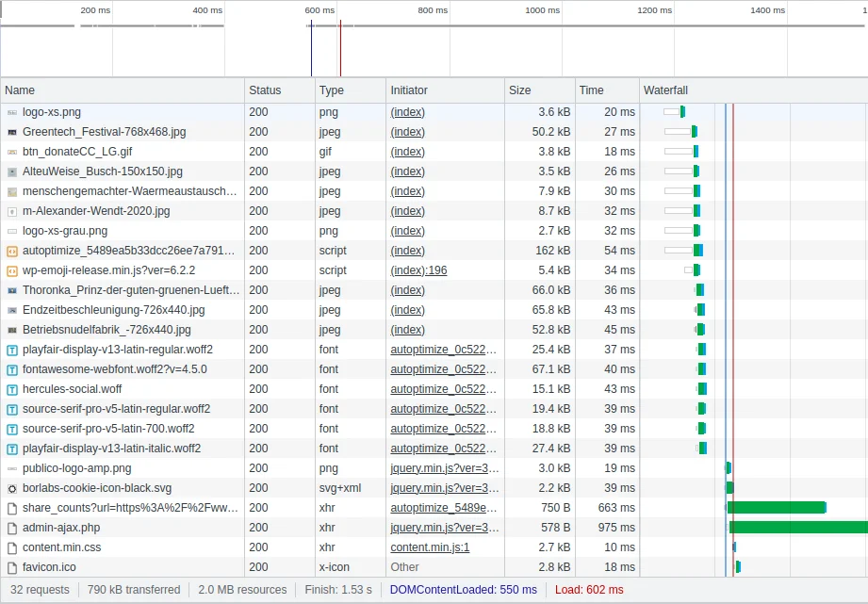Image resolution: width=868 pixels, height=604 pixels.
Task: Click the 600 ms mark on overview timeline
Action: 320,10
